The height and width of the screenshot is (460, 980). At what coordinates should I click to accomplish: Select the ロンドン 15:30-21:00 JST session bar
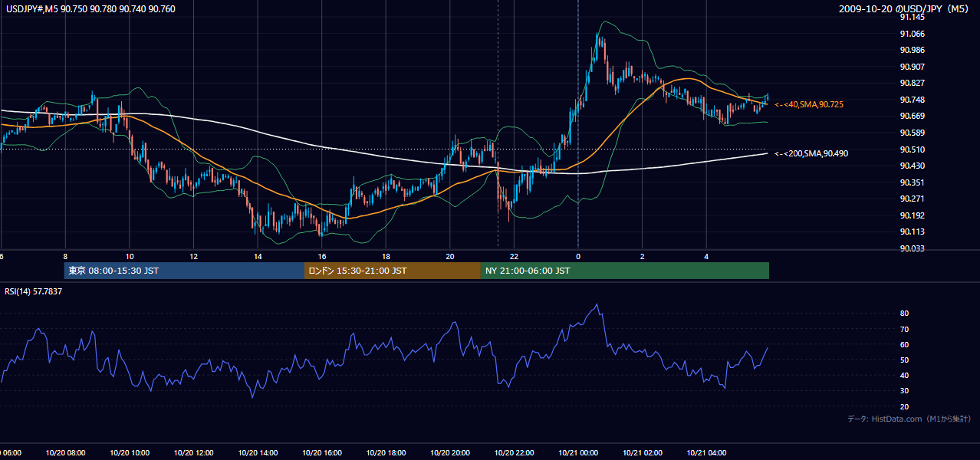393,271
